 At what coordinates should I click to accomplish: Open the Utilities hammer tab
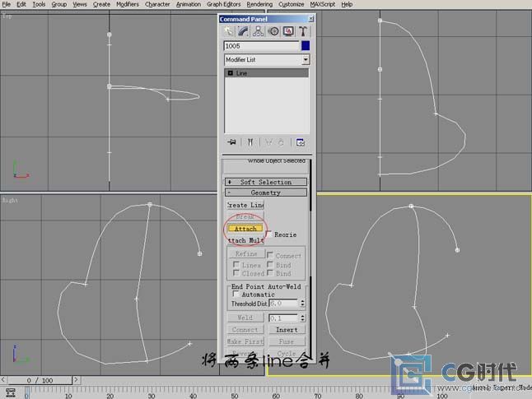(302, 31)
